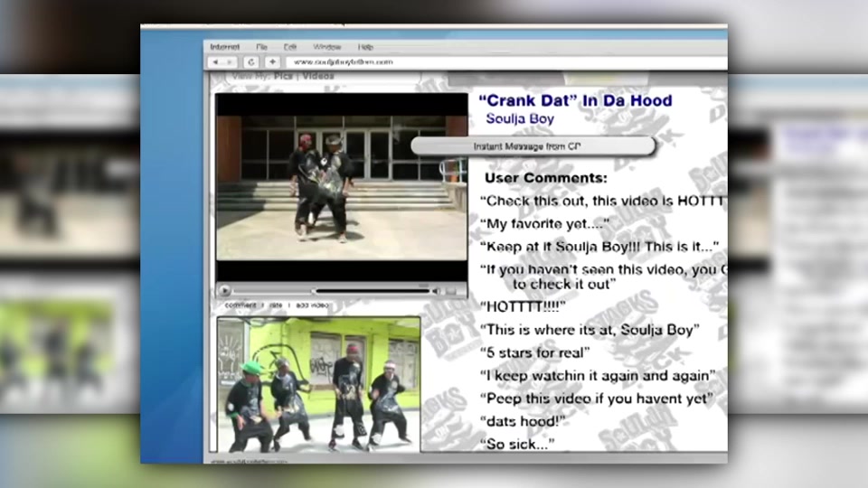
Task: Open the Pics link
Action: (x=283, y=76)
